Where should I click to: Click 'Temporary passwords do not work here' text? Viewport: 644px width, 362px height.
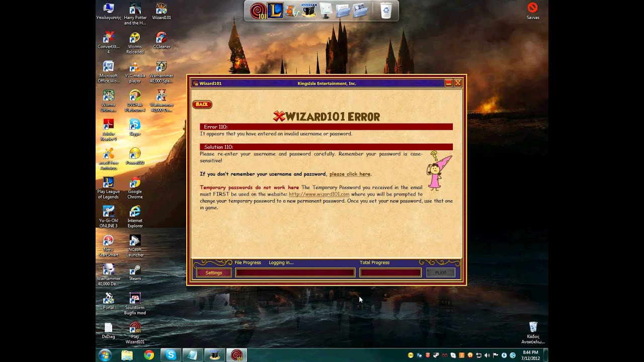coord(250,188)
